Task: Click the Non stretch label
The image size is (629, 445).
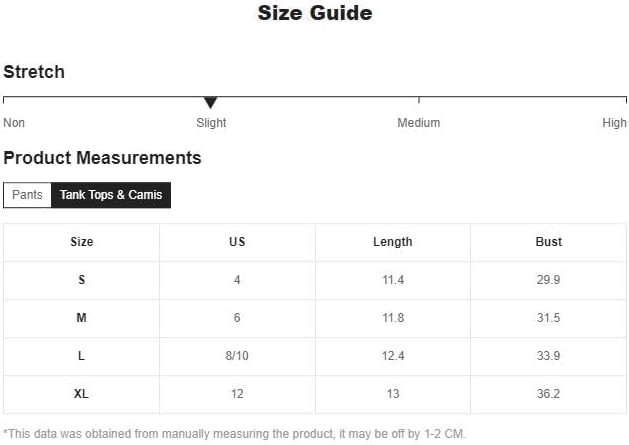Action: 14,123
